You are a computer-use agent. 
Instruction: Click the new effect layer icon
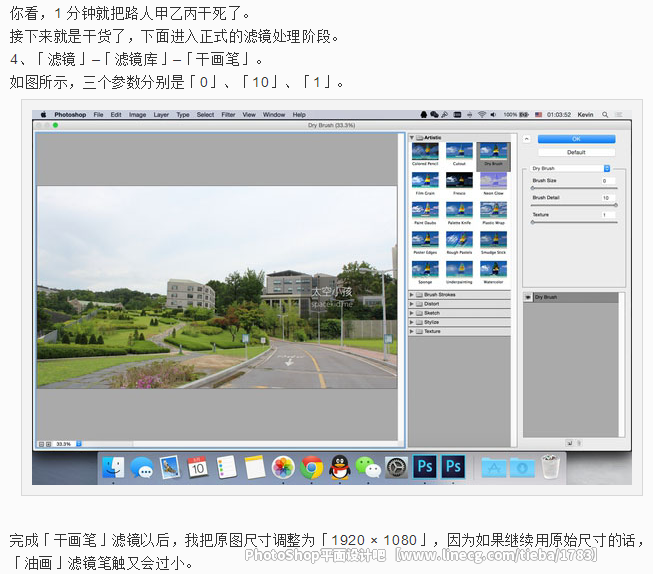click(569, 443)
